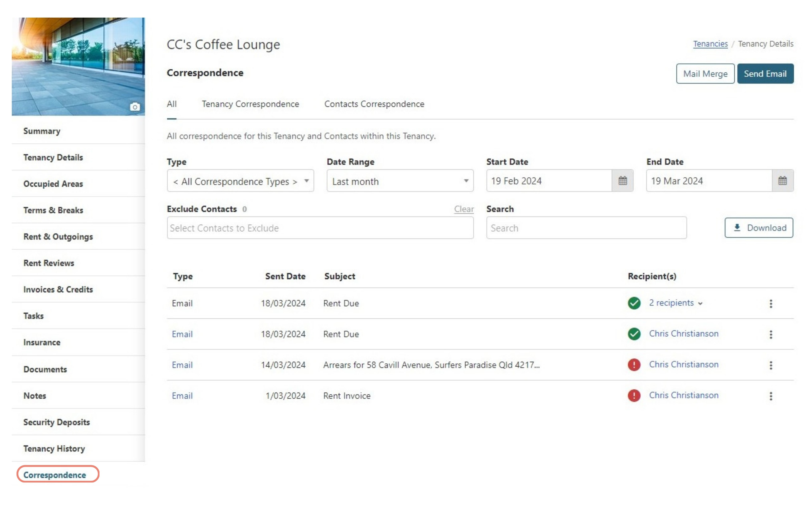Click green status icon beside 2 recipients

634,303
